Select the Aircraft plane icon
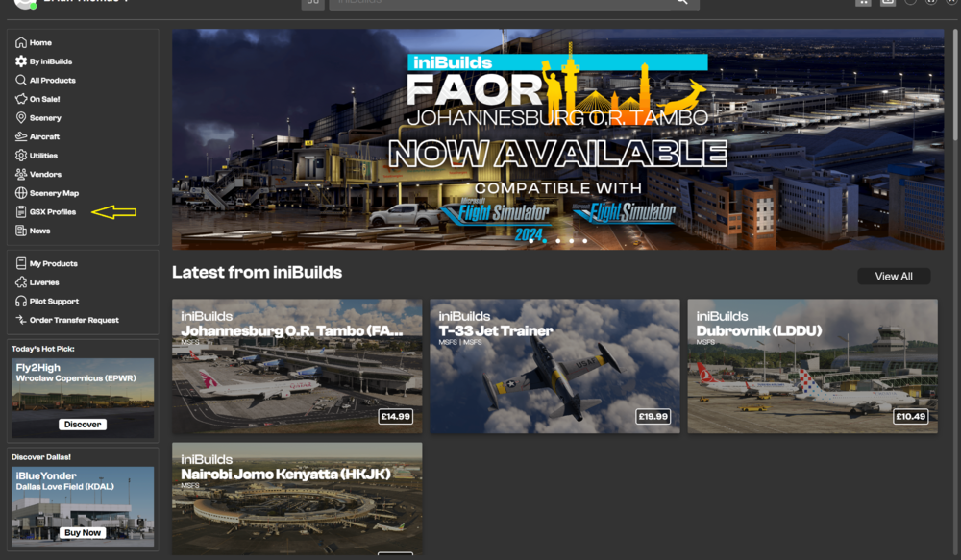Image resolution: width=961 pixels, height=560 pixels. [x=21, y=136]
